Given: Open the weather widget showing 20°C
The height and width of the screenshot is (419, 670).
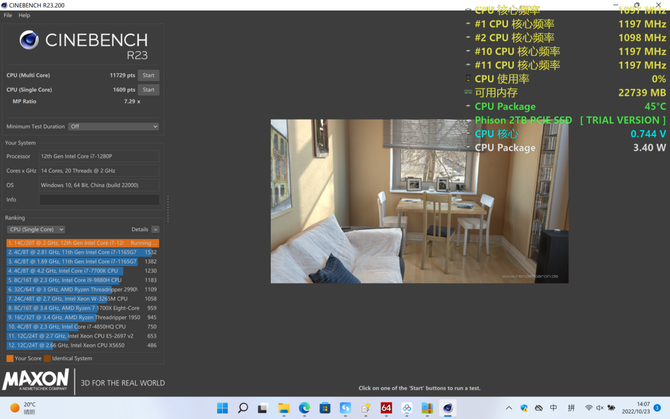Looking at the screenshot, I should point(23,408).
